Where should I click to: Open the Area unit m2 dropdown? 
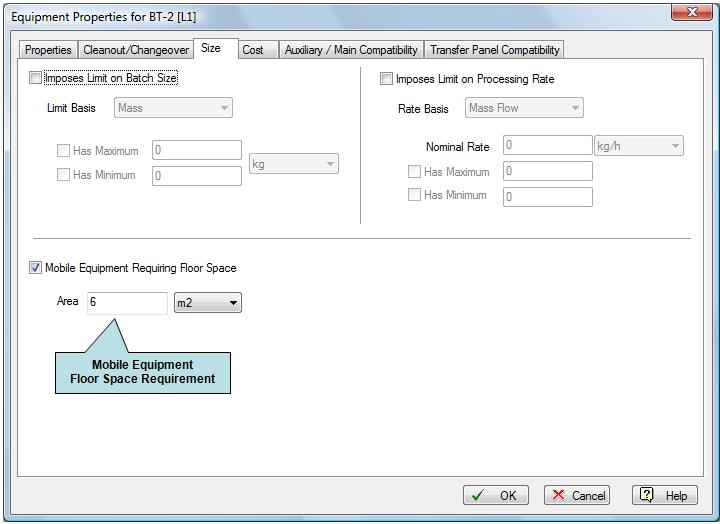pos(208,302)
